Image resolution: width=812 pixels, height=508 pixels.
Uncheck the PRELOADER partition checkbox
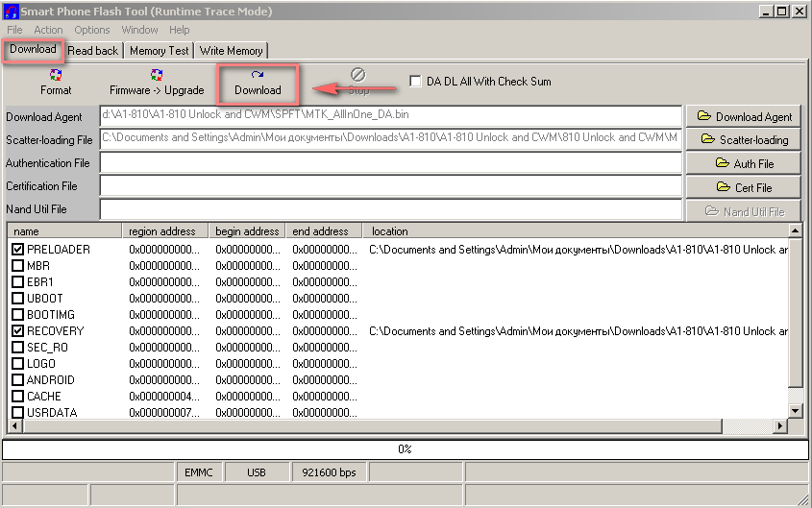[x=18, y=250]
